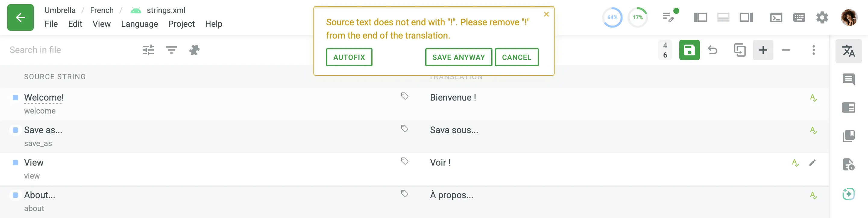868x218 pixels.
Task: View keyboard shortcuts via the keyboard icon
Action: (x=799, y=17)
